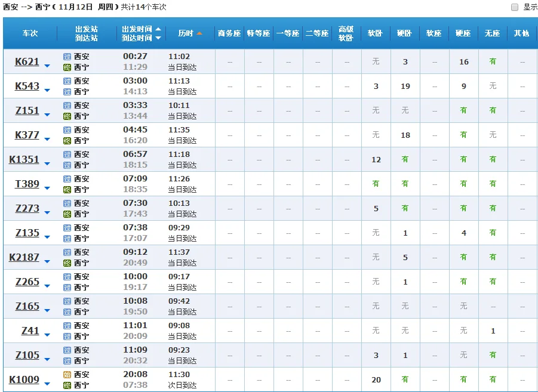The width and height of the screenshot is (538, 392).
Task: Click the 始 origin-station icon in the K1009 row
Action: point(67,375)
